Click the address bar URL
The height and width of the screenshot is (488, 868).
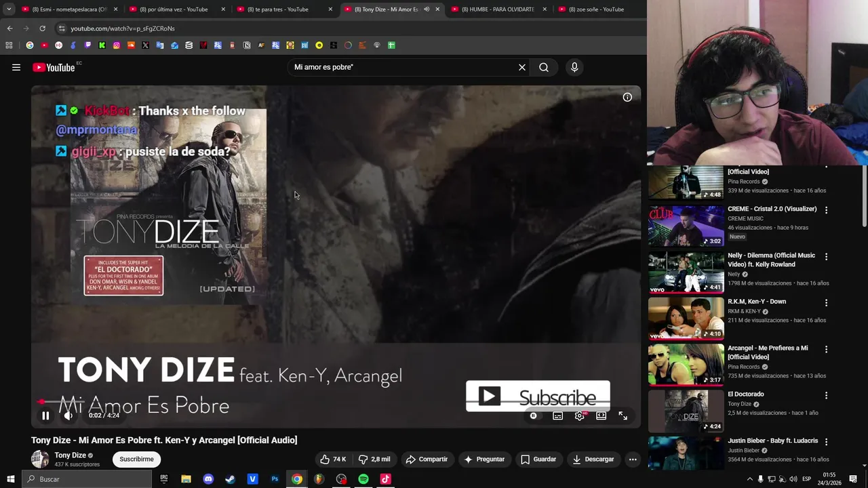coord(123,28)
